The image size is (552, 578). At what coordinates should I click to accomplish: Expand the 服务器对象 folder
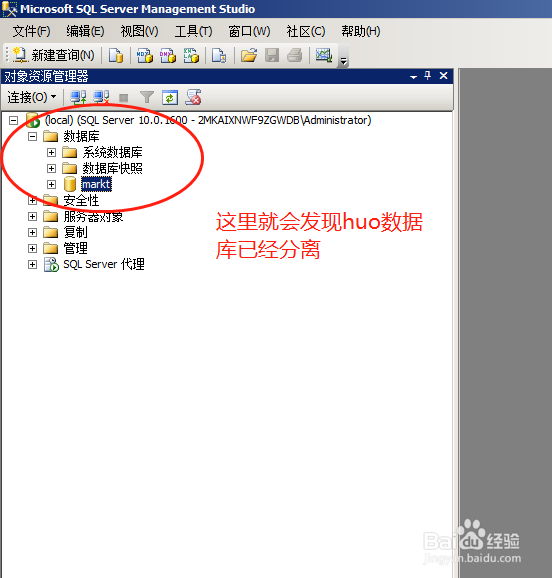click(32, 216)
